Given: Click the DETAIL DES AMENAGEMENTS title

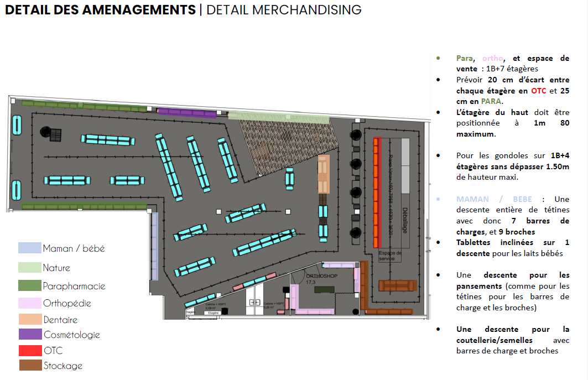Looking at the screenshot, I should pyautogui.click(x=100, y=10).
